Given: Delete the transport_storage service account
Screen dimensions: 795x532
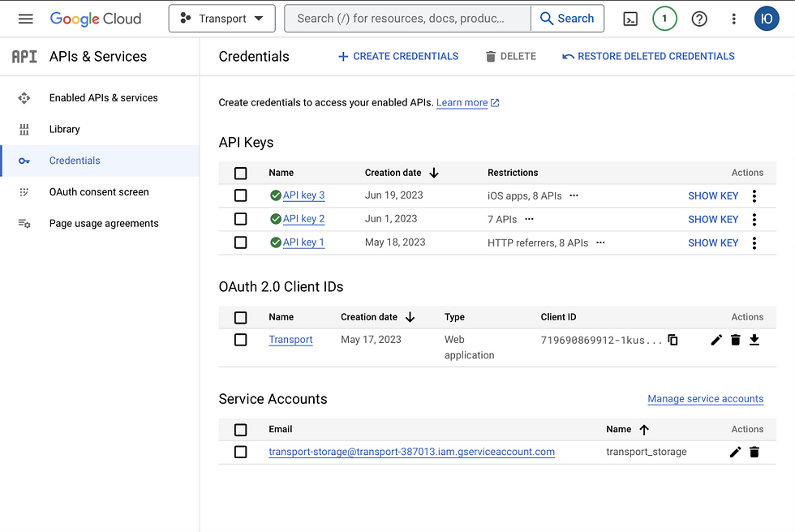Looking at the screenshot, I should pos(754,452).
